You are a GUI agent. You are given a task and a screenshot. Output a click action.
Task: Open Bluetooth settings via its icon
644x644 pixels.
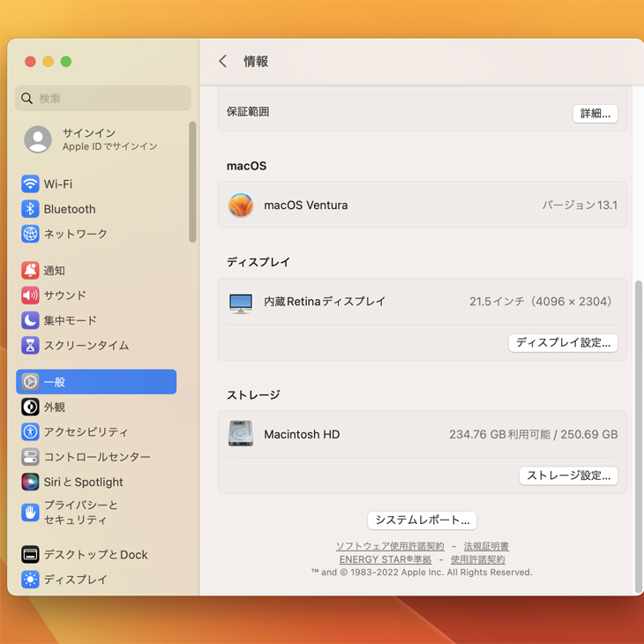tap(30, 209)
